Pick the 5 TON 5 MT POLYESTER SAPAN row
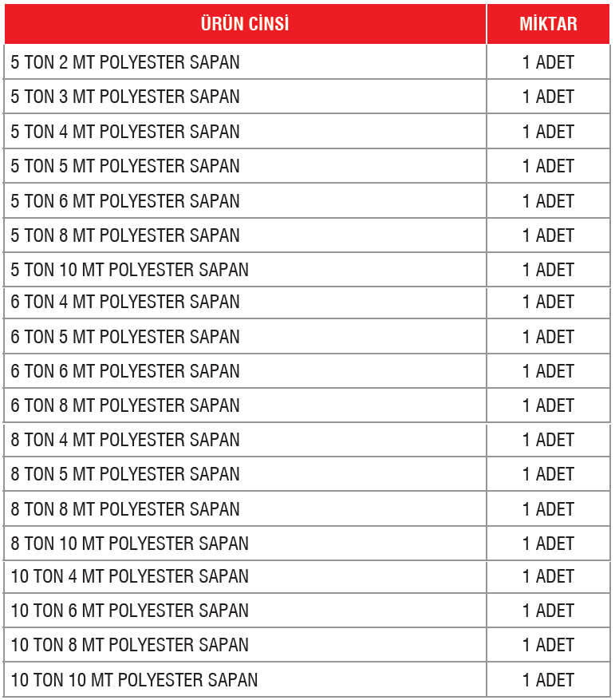615x700 pixels. click(x=125, y=166)
